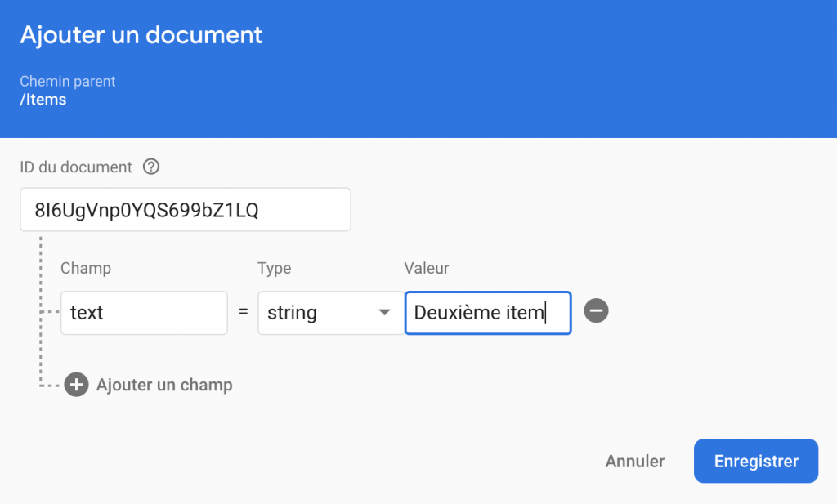Click the Annuler button
This screenshot has width=837, height=504.
[x=634, y=462]
